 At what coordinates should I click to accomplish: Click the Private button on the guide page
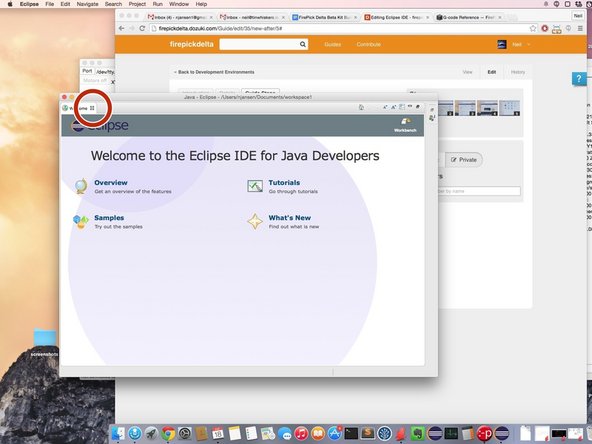coord(464,160)
